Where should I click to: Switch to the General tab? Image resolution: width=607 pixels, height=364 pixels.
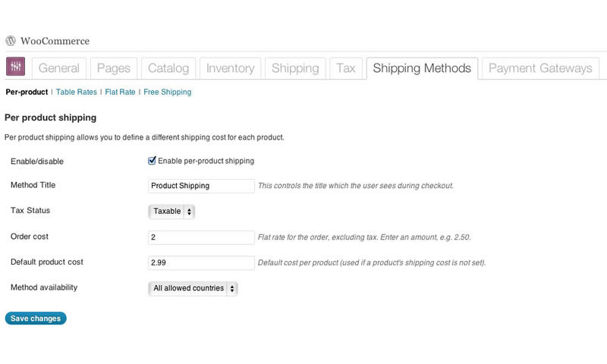pos(58,68)
